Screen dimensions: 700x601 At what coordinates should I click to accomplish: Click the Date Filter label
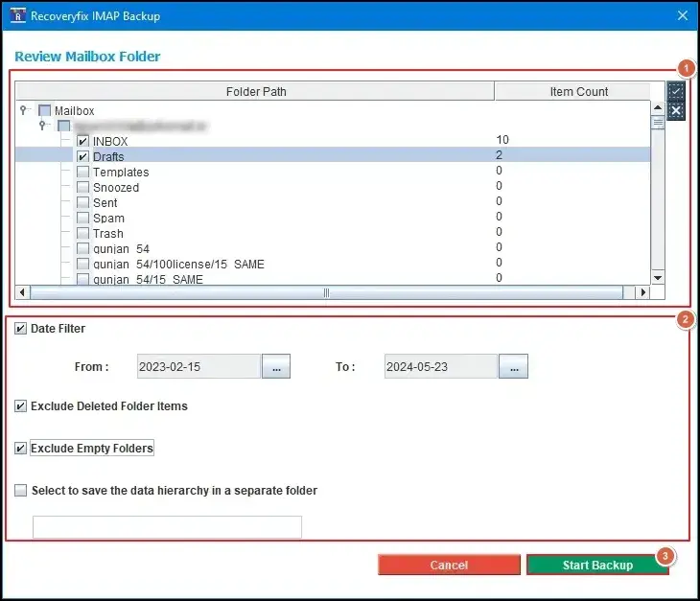pos(58,329)
